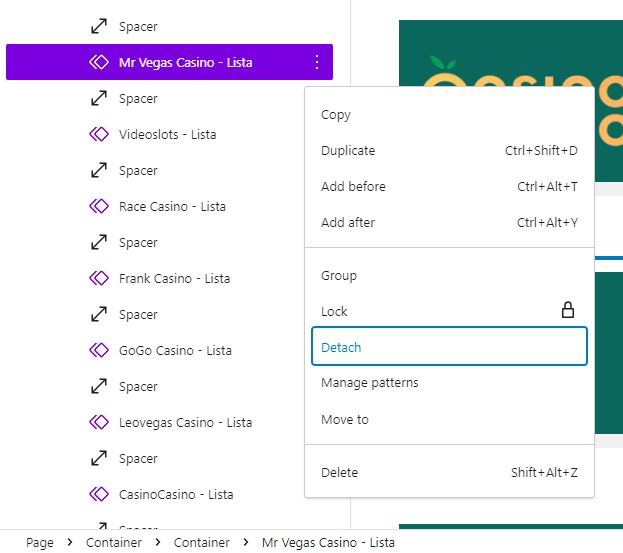Click the pattern icon of Videoslots - Lista

click(x=99, y=134)
